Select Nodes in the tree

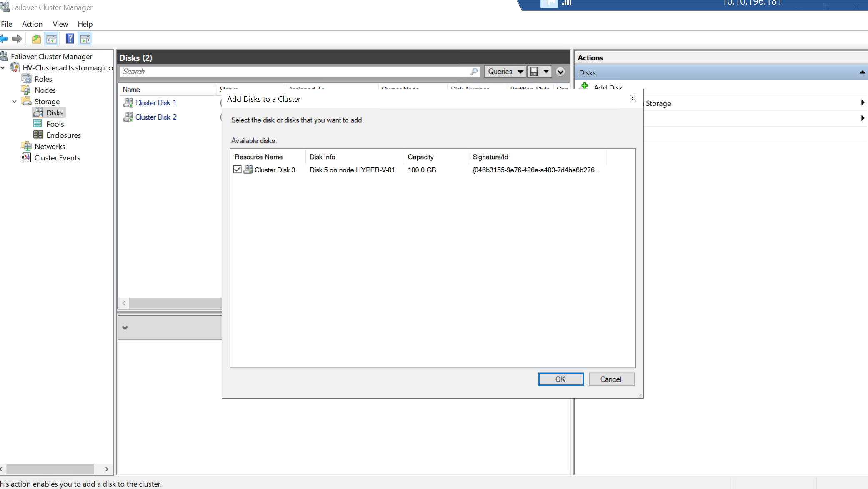(45, 90)
